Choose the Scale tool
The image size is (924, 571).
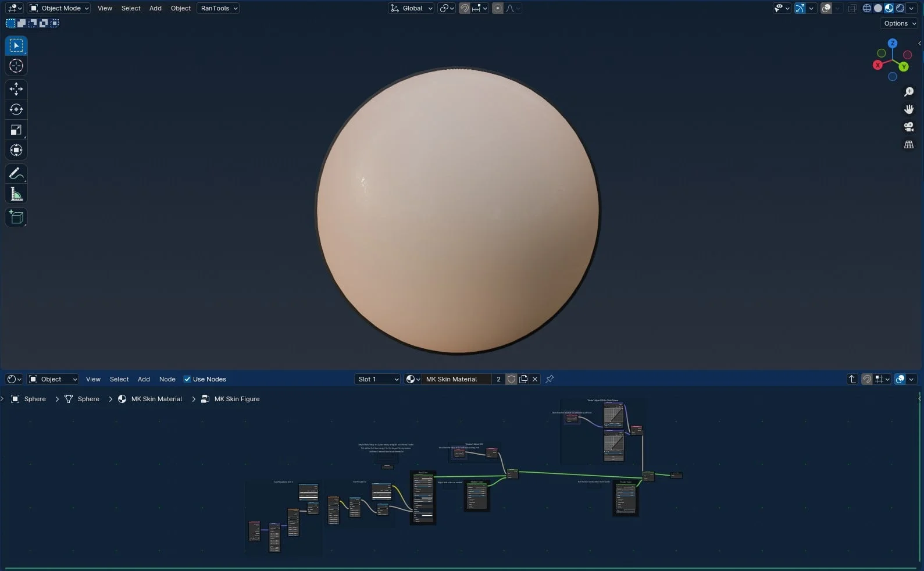pyautogui.click(x=16, y=130)
